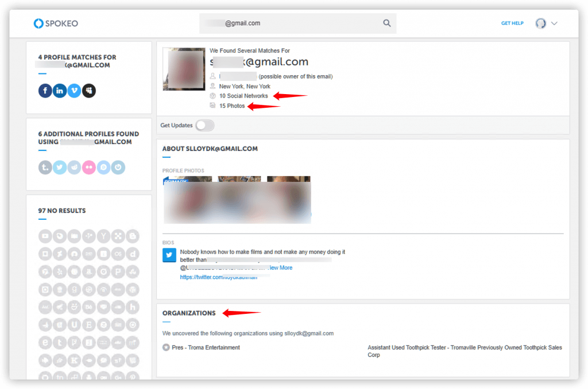Open the Vimeo profile match icon
This screenshot has height=389, width=588.
coord(74,90)
